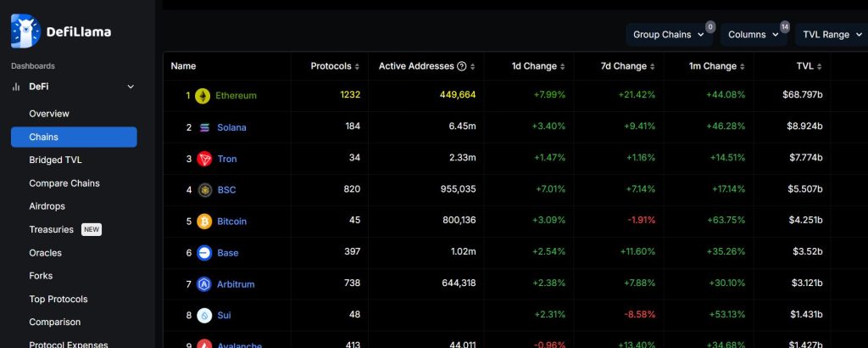Viewport: 868px width, 348px height.
Task: Open the Solana chain link
Action: 231,127
